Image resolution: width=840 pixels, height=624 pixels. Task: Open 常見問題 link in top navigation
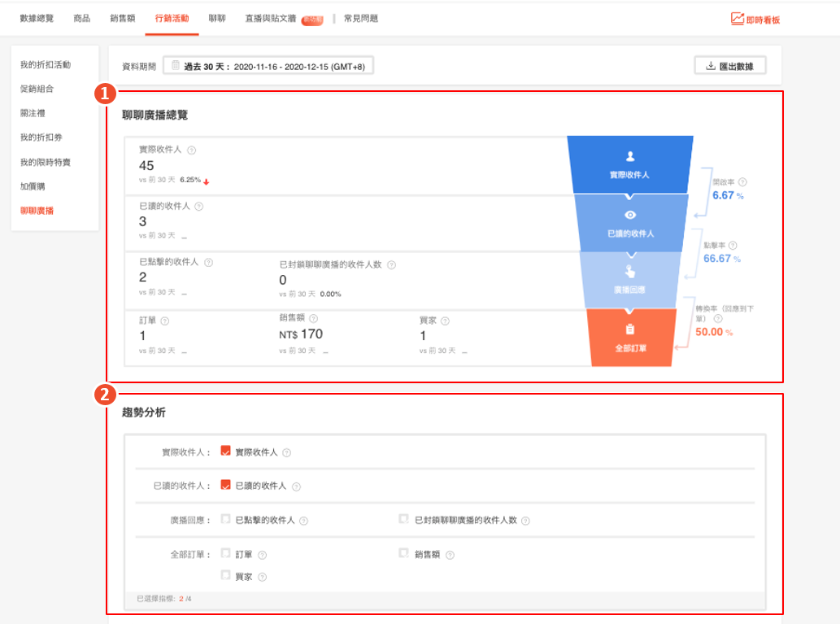point(361,19)
